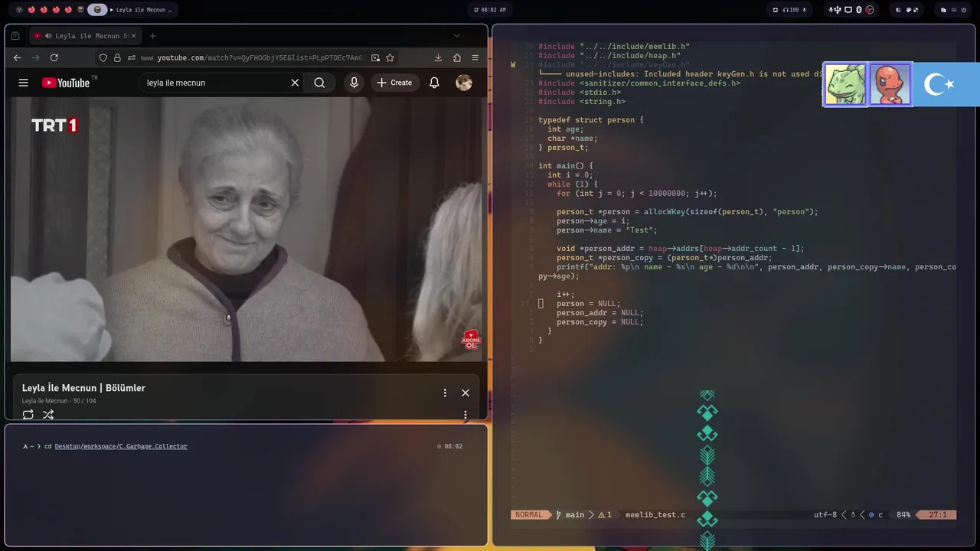Click utf-8 encoding in statusline
The width and height of the screenshot is (980, 551).
pyautogui.click(x=825, y=515)
